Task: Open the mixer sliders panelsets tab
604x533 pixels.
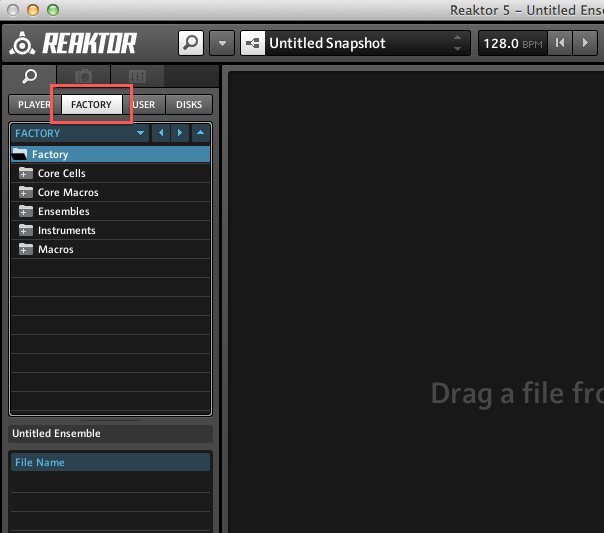Action: [138, 76]
